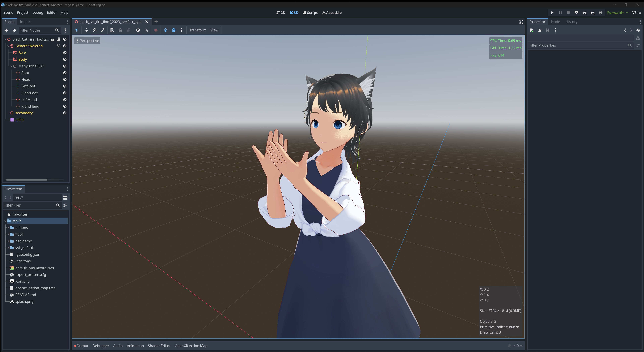Toggle the preview sun light icon

(166, 30)
